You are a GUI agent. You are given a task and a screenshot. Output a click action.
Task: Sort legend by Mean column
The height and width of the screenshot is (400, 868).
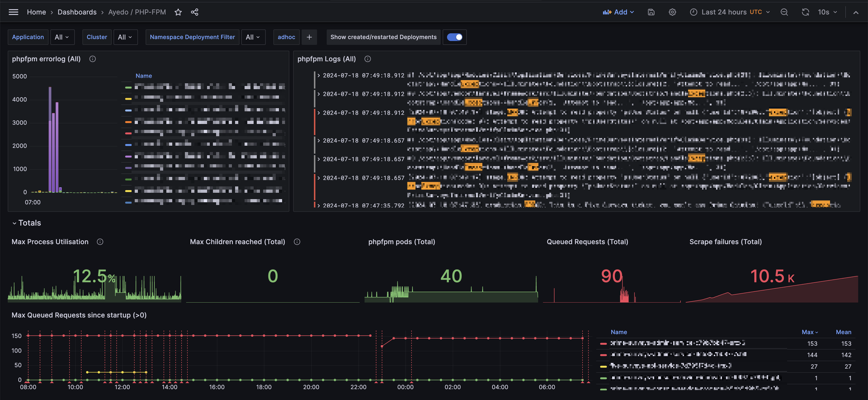pyautogui.click(x=844, y=332)
